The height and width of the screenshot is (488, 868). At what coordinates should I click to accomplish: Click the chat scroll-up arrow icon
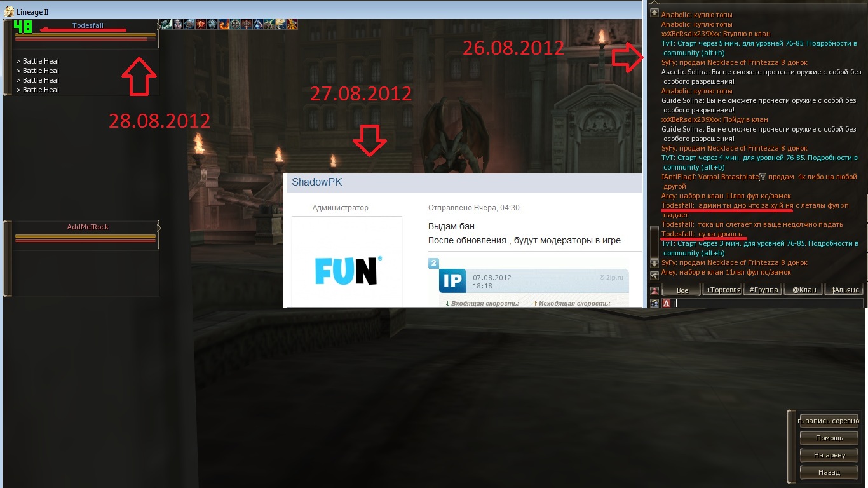tap(654, 11)
